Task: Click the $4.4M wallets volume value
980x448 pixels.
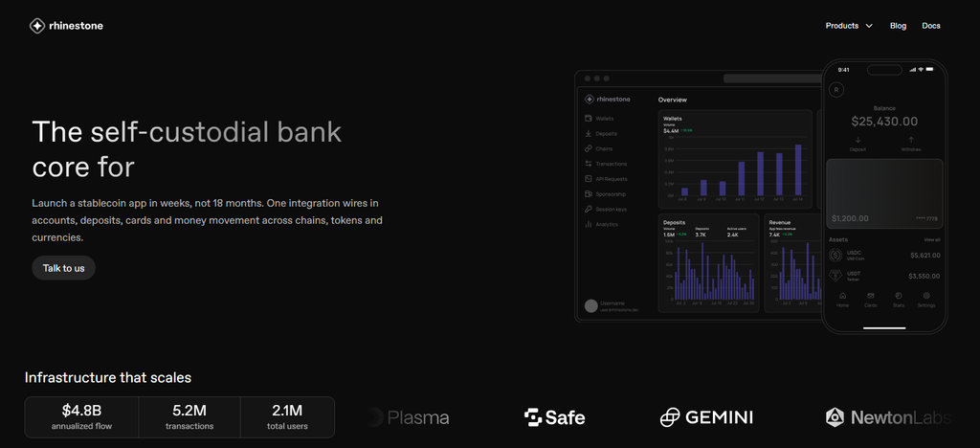Action: tap(671, 131)
